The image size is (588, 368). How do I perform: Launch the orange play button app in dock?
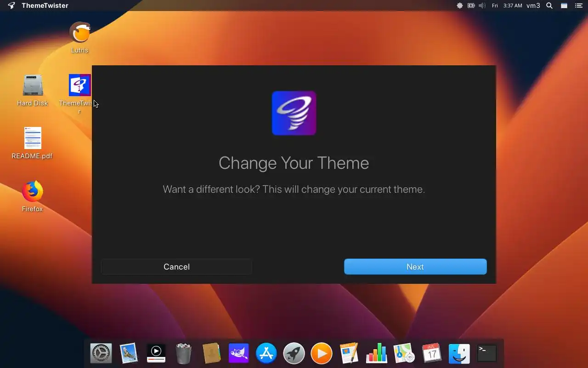pos(322,353)
